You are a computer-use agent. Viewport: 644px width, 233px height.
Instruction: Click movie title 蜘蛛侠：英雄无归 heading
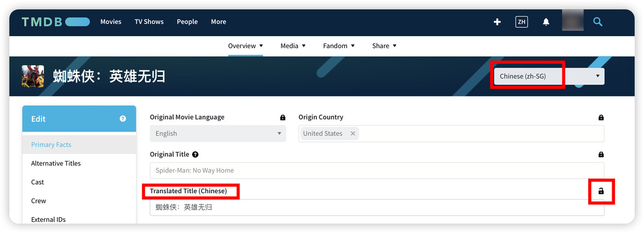(x=110, y=76)
